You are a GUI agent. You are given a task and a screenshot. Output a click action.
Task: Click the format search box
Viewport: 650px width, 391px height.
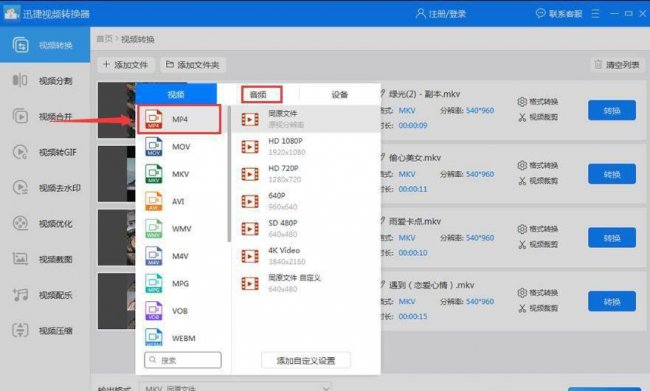point(183,360)
